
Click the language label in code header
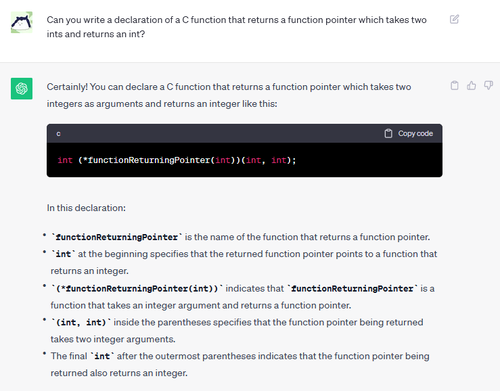58,134
